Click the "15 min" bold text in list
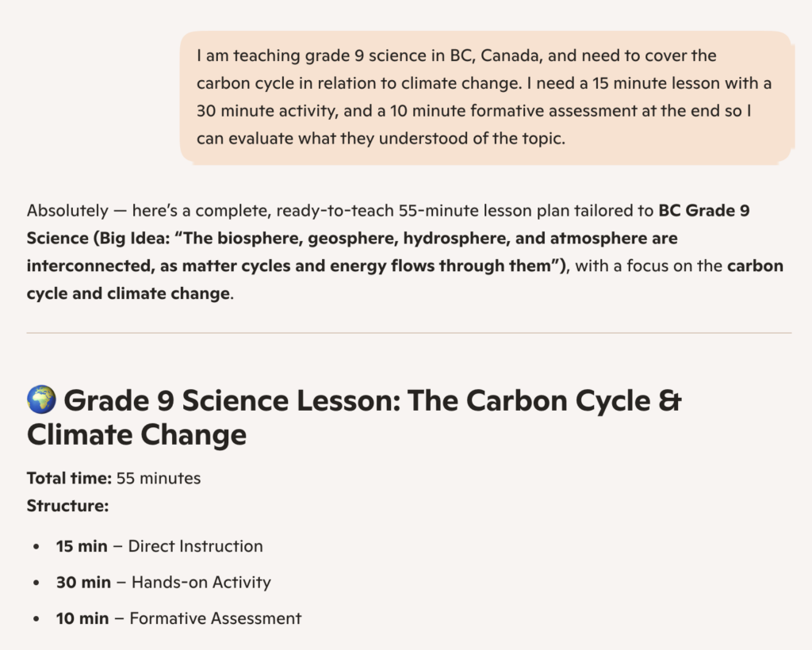Image resolution: width=812 pixels, height=650 pixels. [x=82, y=546]
